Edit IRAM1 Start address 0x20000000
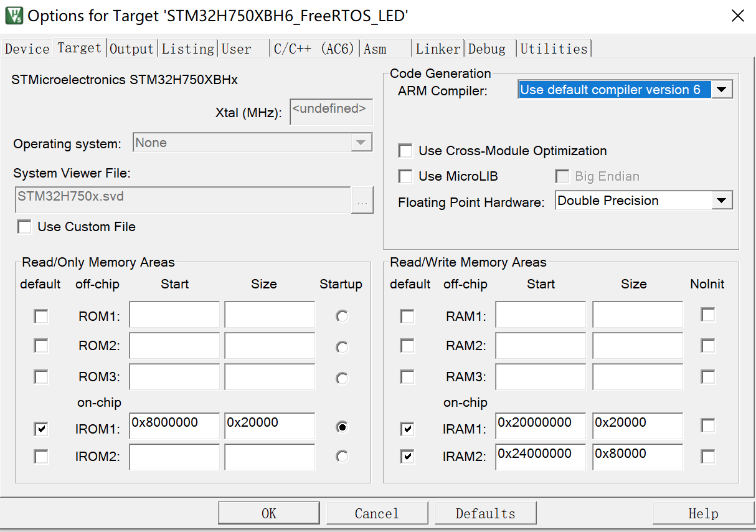Viewport: 756px width, 532px height. [x=541, y=426]
